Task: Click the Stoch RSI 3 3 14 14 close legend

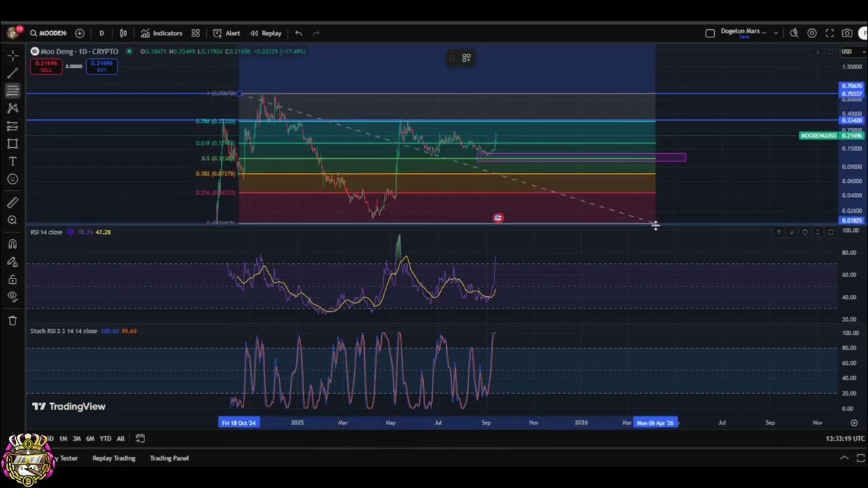Action: click(64, 331)
